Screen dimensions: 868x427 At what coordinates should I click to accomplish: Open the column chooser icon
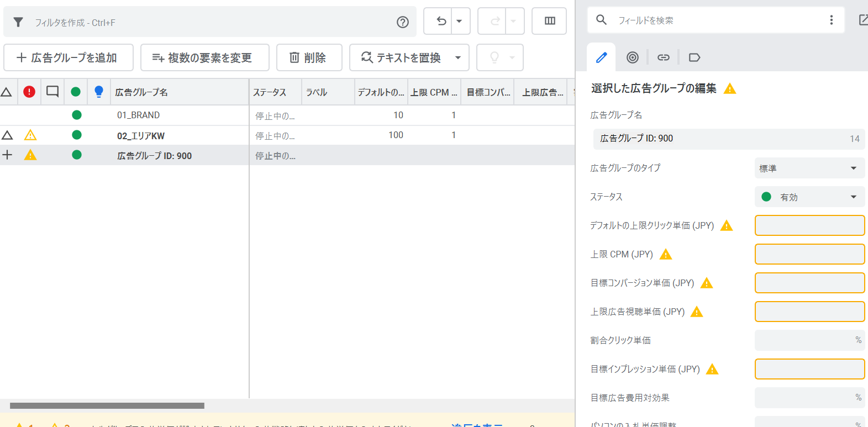click(x=550, y=21)
